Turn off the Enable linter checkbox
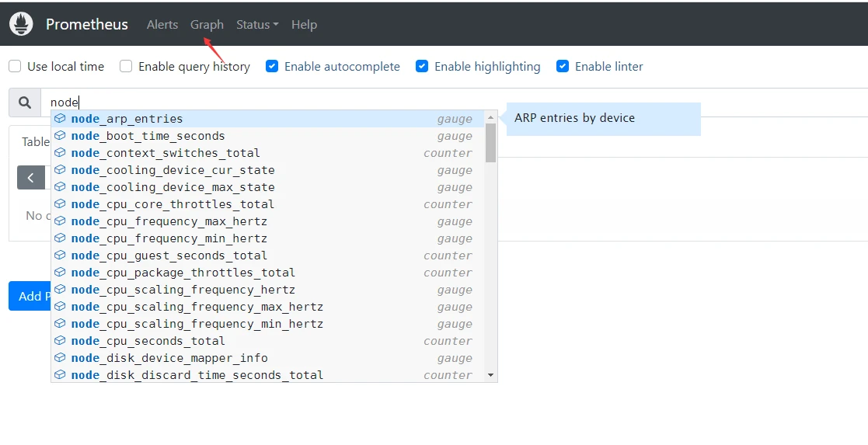Image resolution: width=868 pixels, height=445 pixels. (563, 67)
